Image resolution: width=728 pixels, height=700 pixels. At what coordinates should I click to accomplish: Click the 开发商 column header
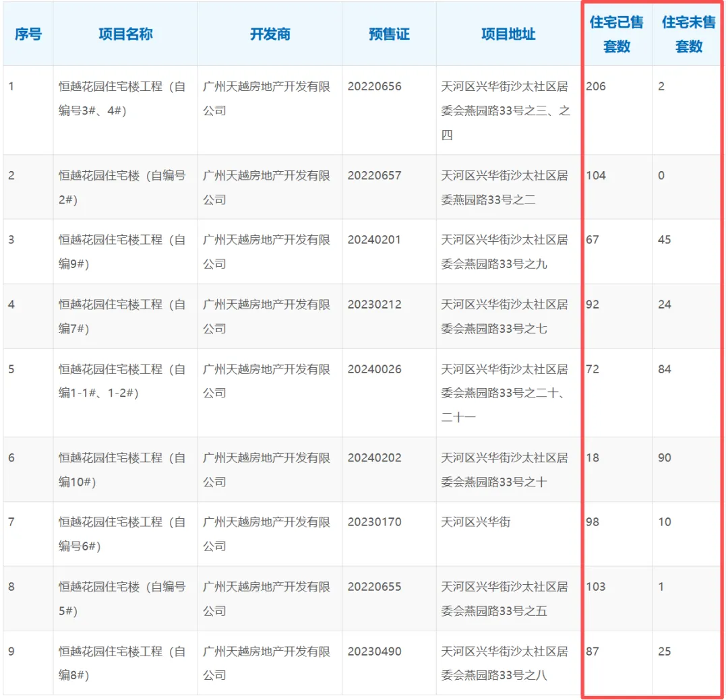pos(270,34)
